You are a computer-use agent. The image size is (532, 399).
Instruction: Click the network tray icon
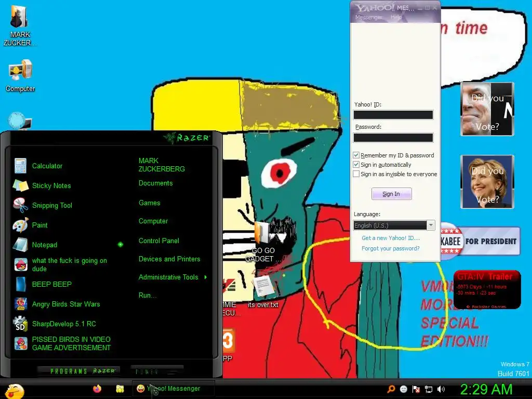click(x=429, y=390)
